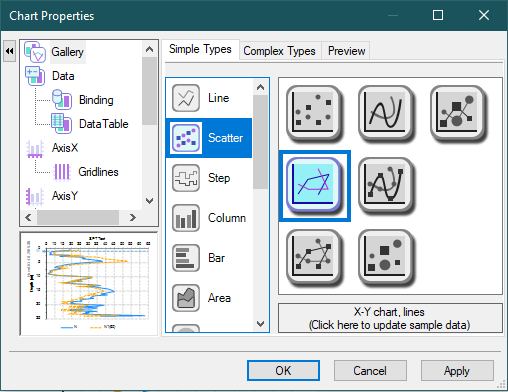Select the bubble-style scatter chart icon

[386, 257]
